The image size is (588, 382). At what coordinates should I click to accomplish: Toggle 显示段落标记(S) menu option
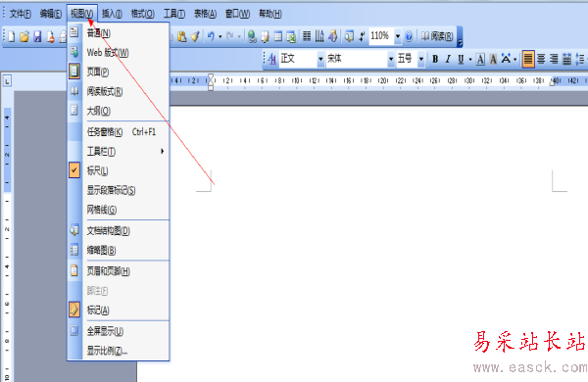[x=119, y=190]
